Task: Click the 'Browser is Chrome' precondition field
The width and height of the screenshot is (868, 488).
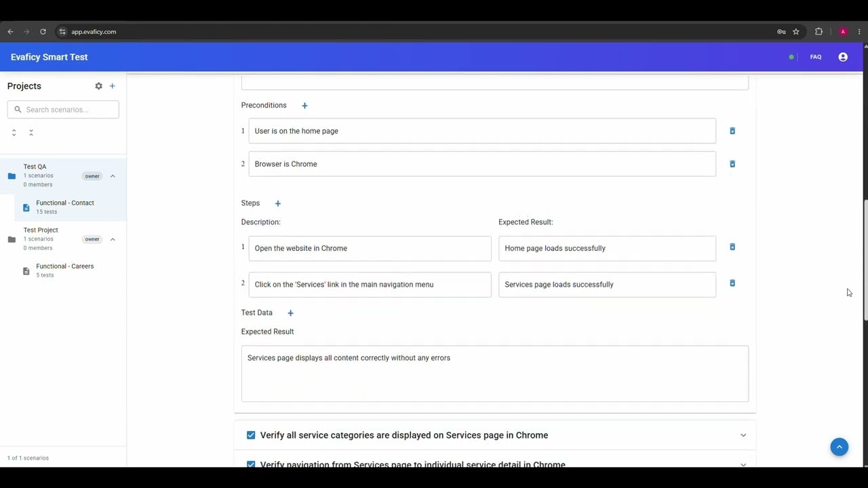Action: click(482, 164)
